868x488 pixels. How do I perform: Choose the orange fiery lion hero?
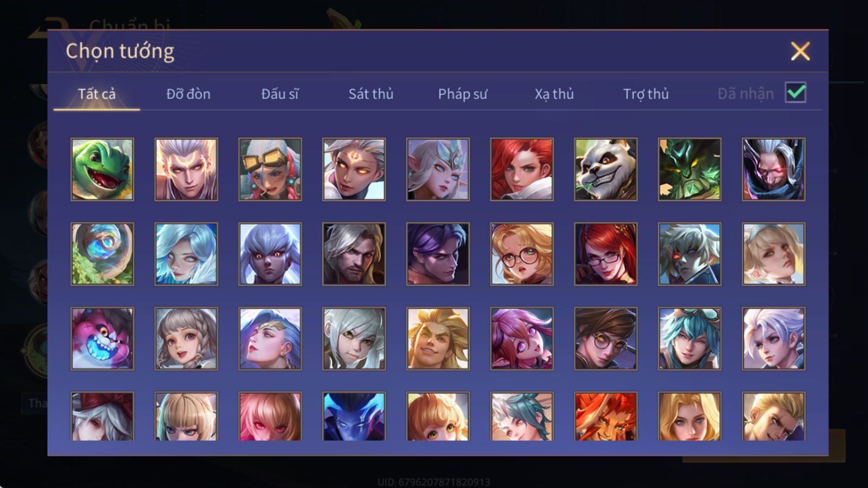point(605,416)
